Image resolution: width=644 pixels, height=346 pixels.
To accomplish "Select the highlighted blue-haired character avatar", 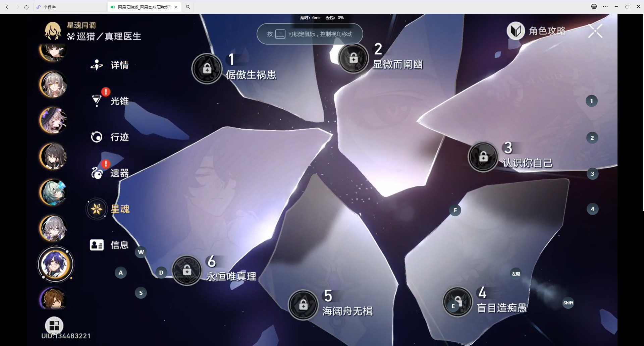I will (x=55, y=264).
